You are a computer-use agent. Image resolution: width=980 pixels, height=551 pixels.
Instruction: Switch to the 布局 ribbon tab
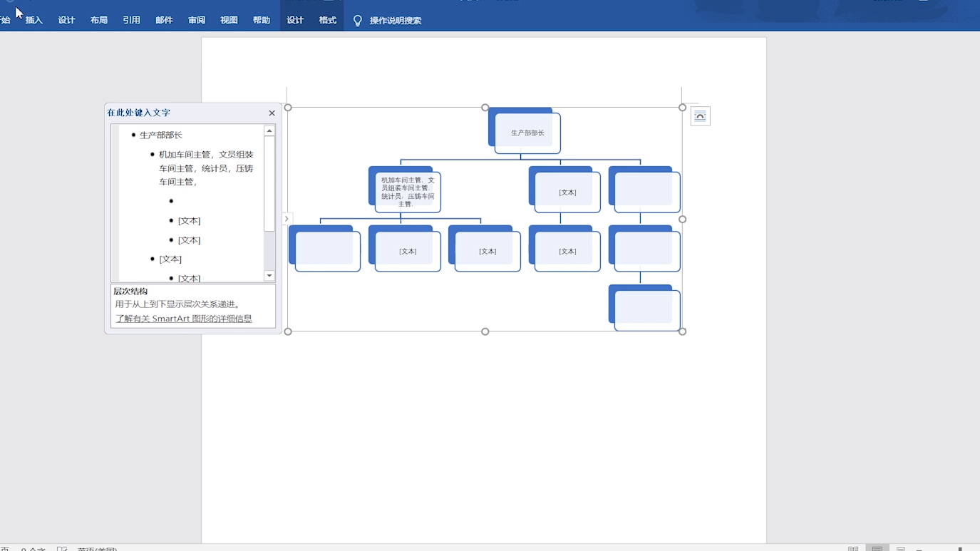(99, 21)
